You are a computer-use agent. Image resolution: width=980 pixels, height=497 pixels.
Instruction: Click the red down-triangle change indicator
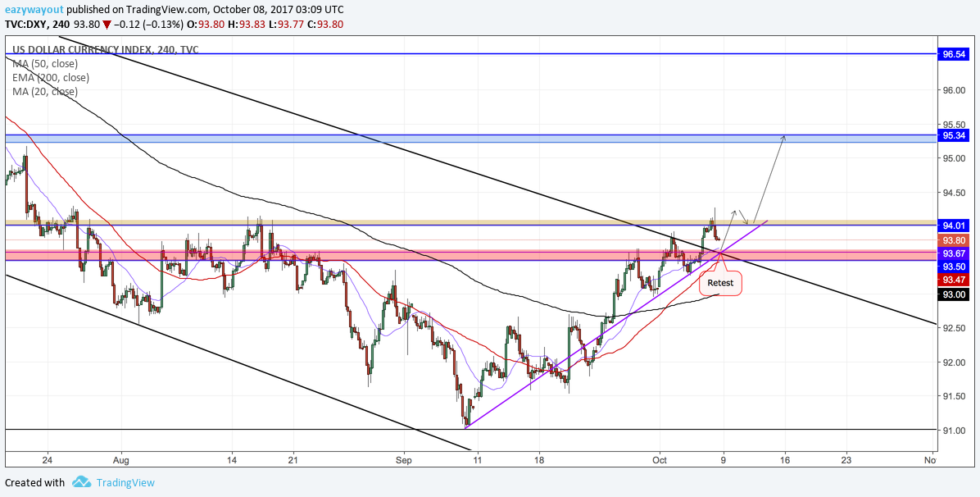pyautogui.click(x=107, y=25)
